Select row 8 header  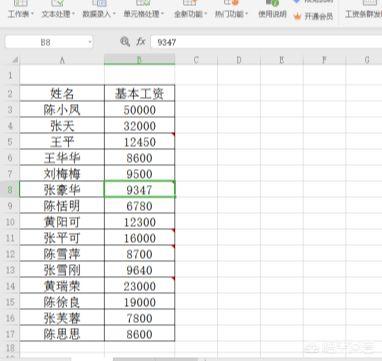pyautogui.click(x=10, y=189)
